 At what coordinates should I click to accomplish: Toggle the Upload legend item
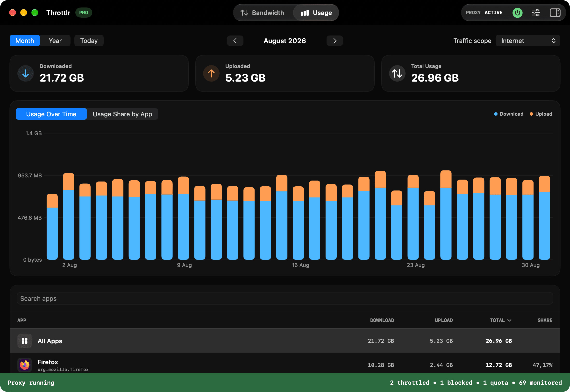[x=541, y=114]
